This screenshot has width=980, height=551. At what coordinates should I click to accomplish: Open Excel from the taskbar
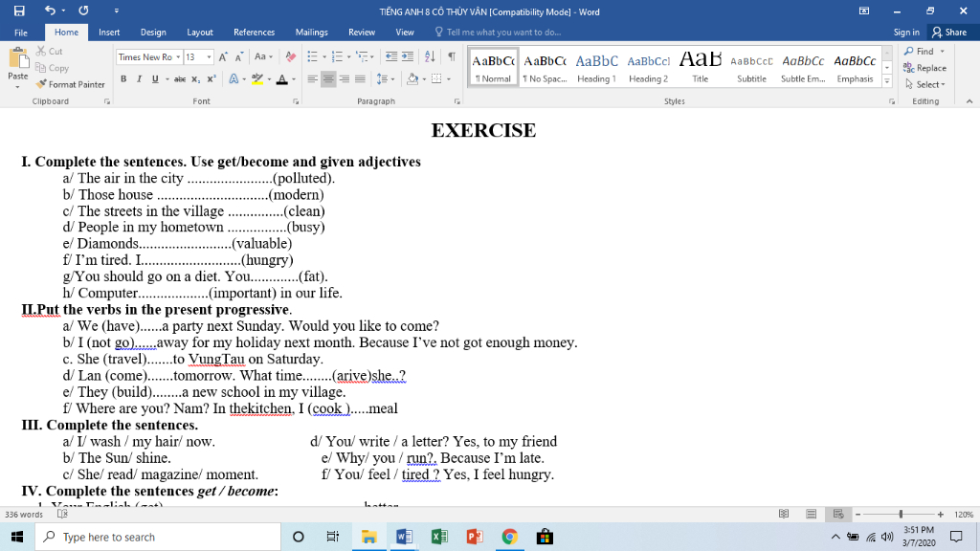click(438, 537)
